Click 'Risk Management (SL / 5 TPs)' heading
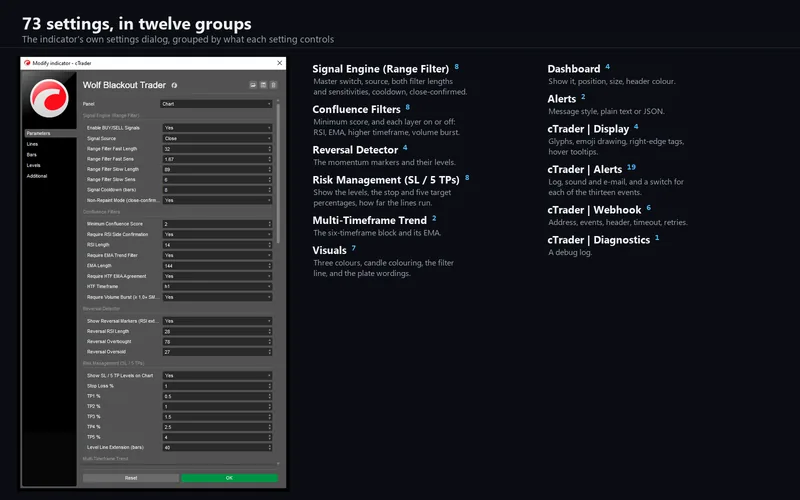 coord(386,180)
